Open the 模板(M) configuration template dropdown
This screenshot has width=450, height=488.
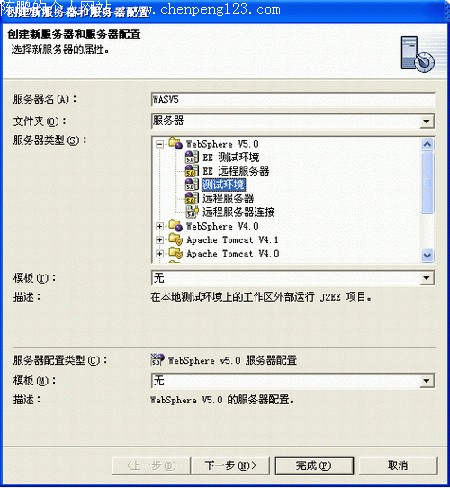[426, 380]
